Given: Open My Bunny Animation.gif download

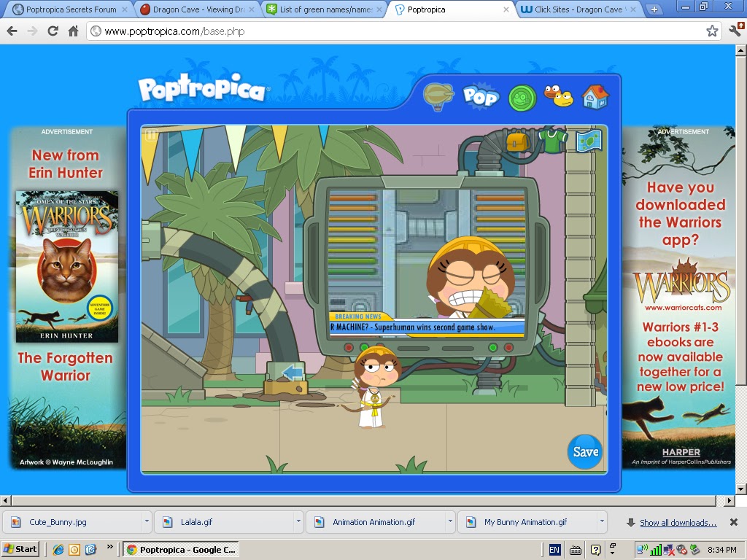Looking at the screenshot, I should coord(527,522).
